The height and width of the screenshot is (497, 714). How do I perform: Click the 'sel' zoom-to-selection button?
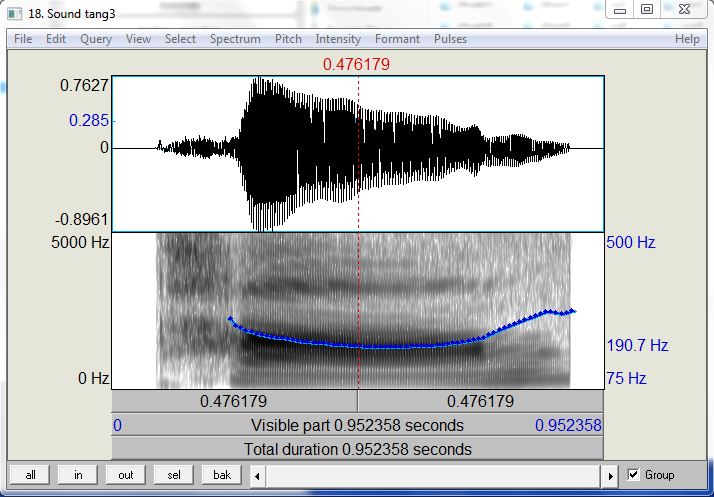click(x=173, y=475)
